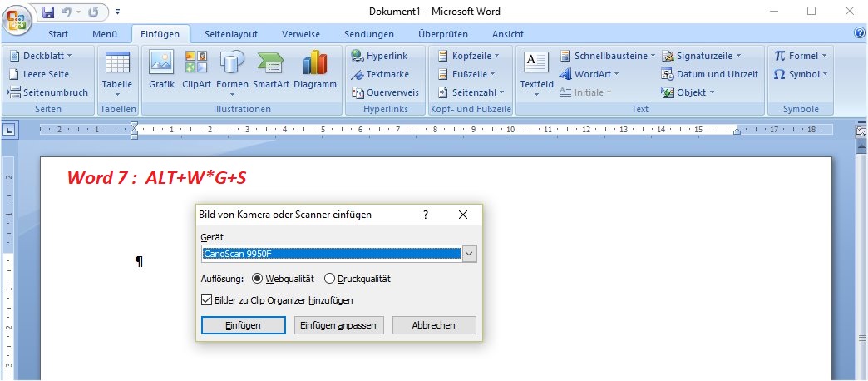Insert a Hyperlink
This screenshot has width=868, height=381.
pyautogui.click(x=380, y=56)
